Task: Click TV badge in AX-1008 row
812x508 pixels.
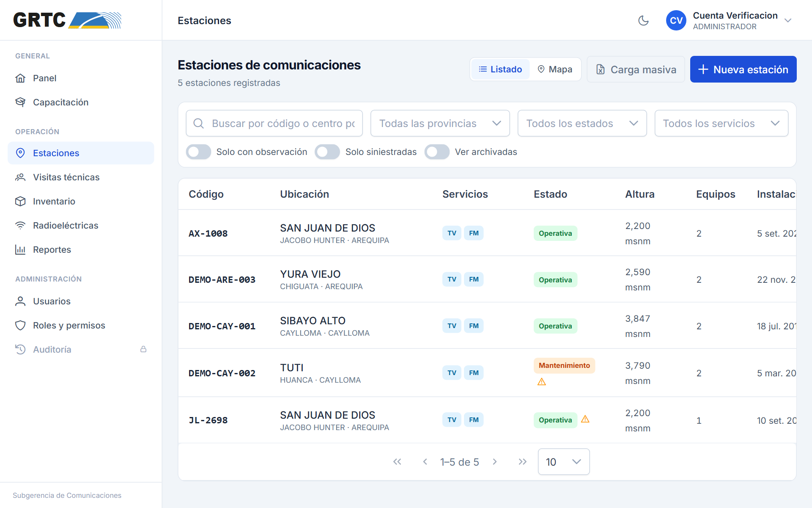Action: tap(452, 233)
